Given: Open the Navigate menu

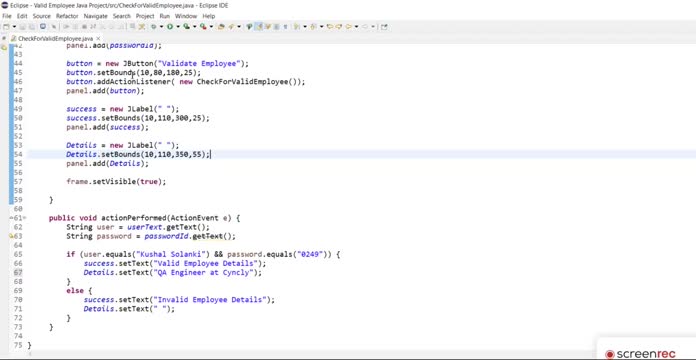Looking at the screenshot, I should tap(95, 16).
